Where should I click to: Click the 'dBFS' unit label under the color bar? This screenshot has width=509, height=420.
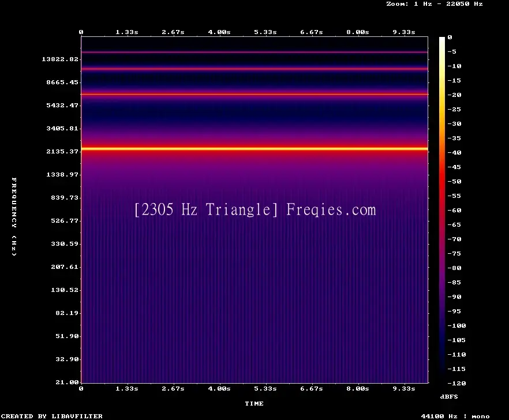[449, 396]
